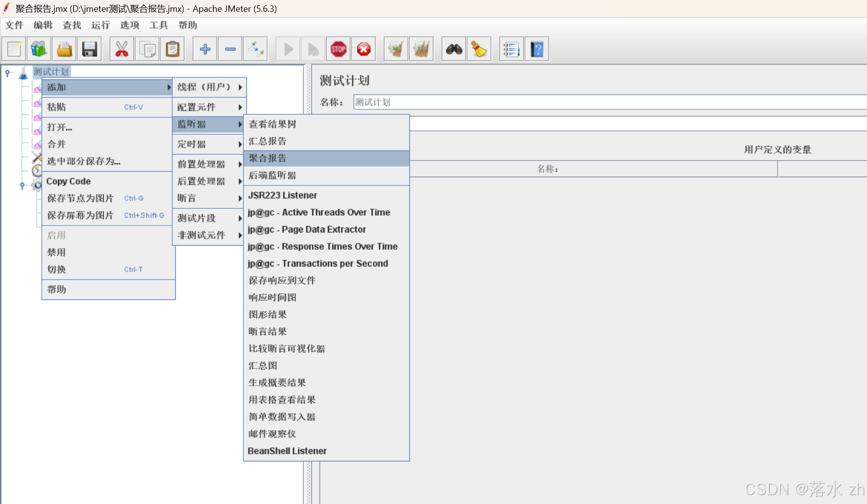Click the test plan flask icon in tree
Viewport: 867px width, 504px height.
click(x=23, y=73)
